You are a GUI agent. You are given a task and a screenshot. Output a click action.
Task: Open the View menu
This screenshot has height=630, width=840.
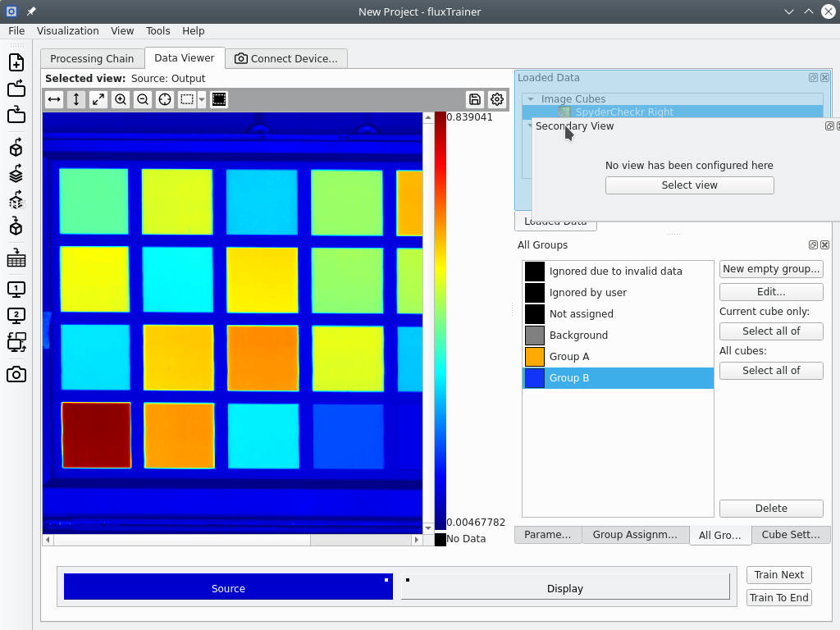pos(122,31)
